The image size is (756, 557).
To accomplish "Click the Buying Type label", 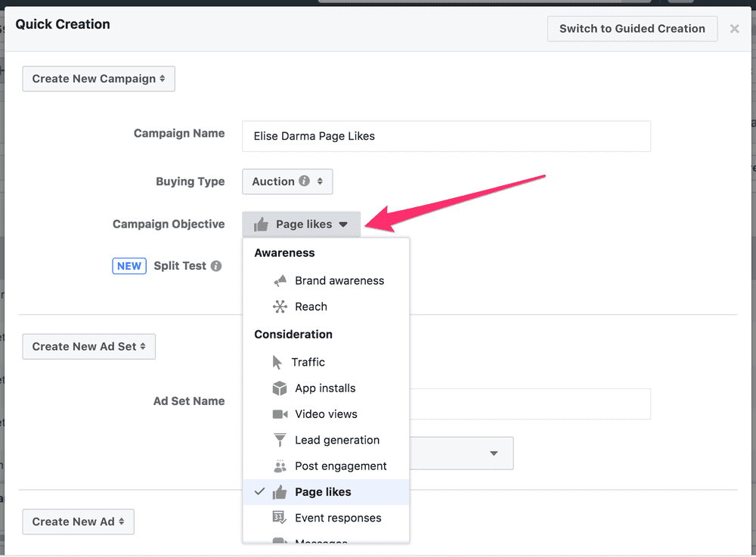I will (191, 181).
